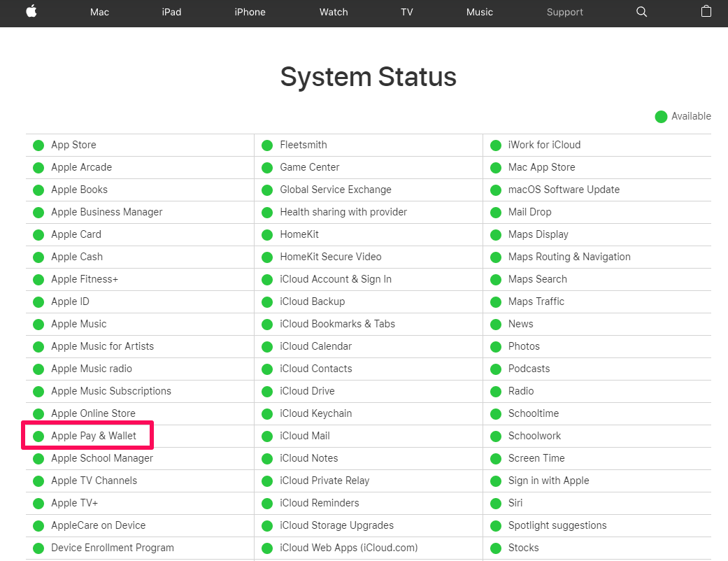Select Apple Music Subscriptions entry
This screenshot has height=561, width=728.
tap(111, 391)
